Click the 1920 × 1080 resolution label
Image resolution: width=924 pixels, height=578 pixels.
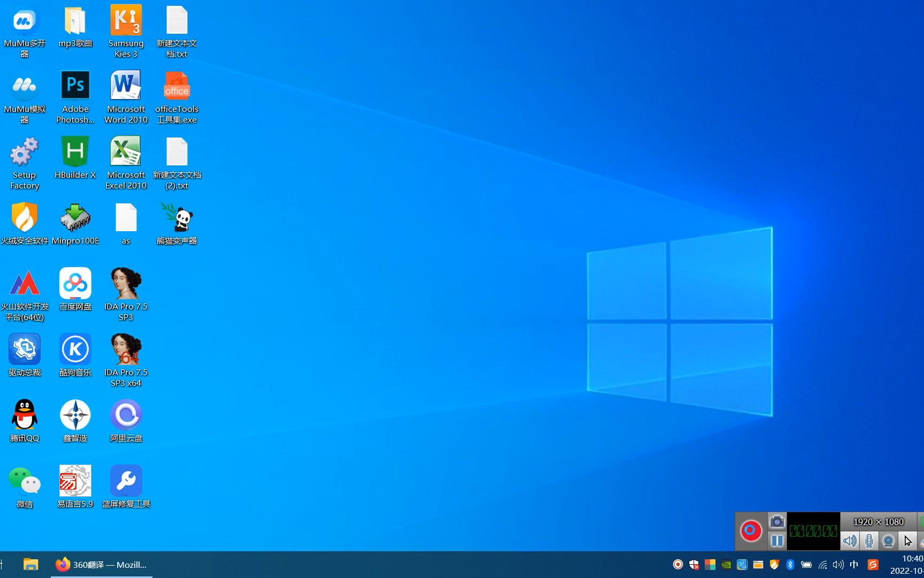879,522
